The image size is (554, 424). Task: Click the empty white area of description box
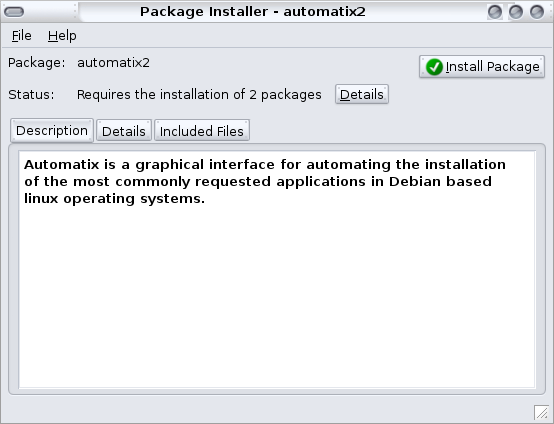(277, 297)
